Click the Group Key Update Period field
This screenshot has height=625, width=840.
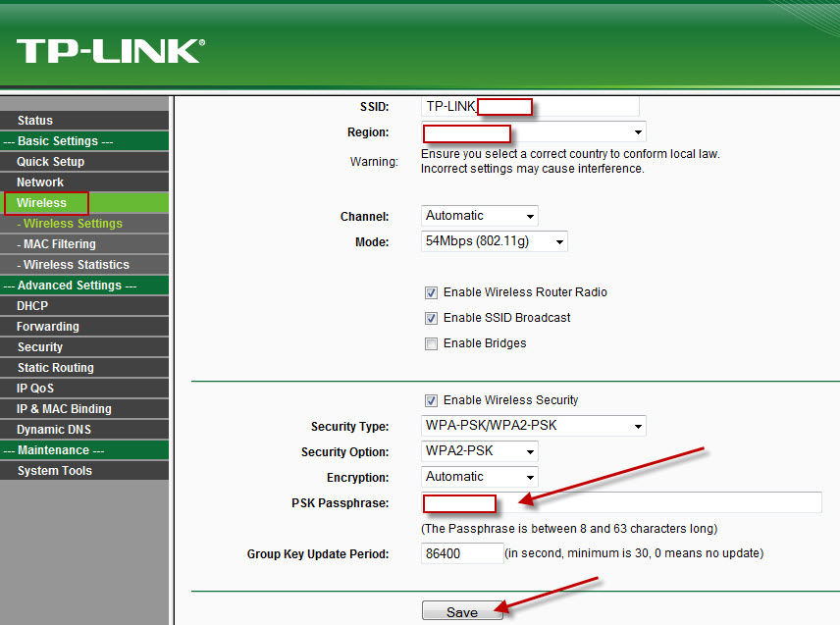point(462,553)
